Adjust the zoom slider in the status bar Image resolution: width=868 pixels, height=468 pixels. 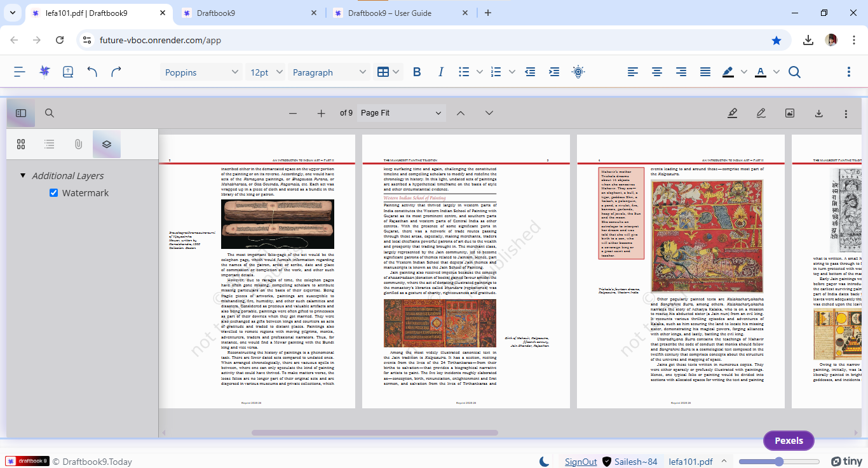pos(780,461)
